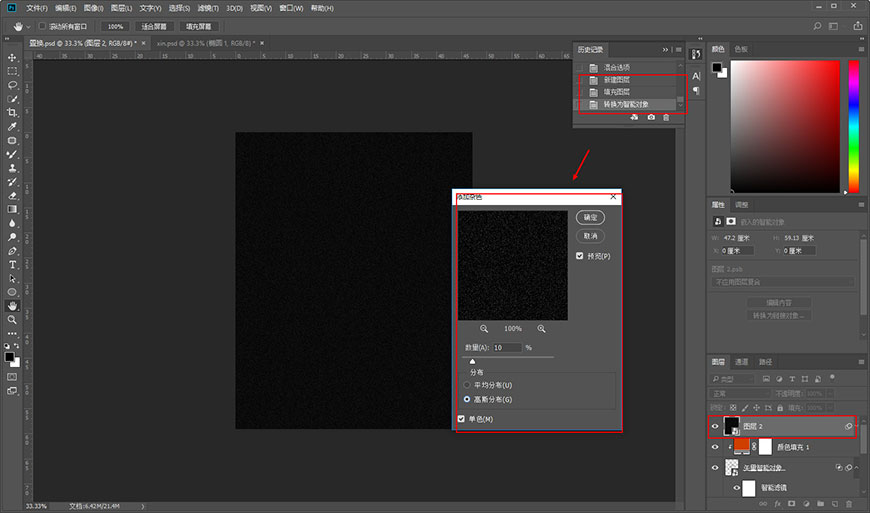The width and height of the screenshot is (870, 513).
Task: Select the Eraser tool
Action: [x=12, y=196]
